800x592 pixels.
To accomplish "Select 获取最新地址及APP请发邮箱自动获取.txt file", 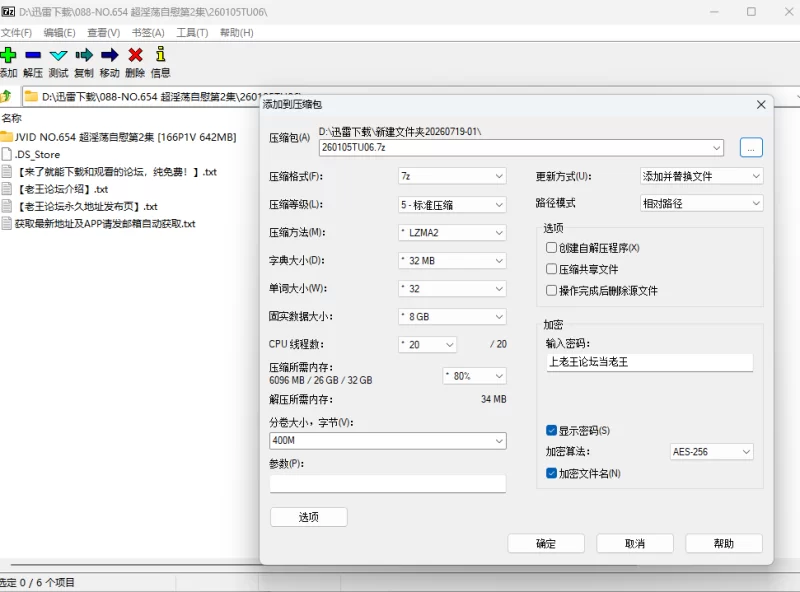I will [98, 224].
